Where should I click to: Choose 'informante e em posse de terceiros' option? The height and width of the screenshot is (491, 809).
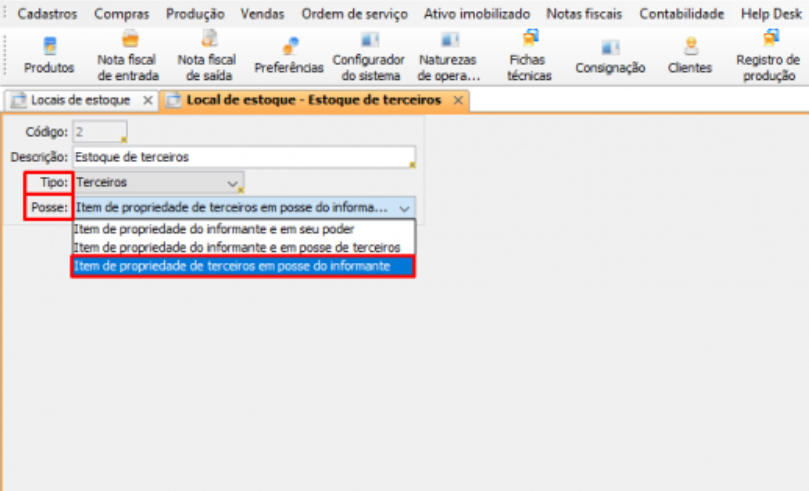coord(242,247)
